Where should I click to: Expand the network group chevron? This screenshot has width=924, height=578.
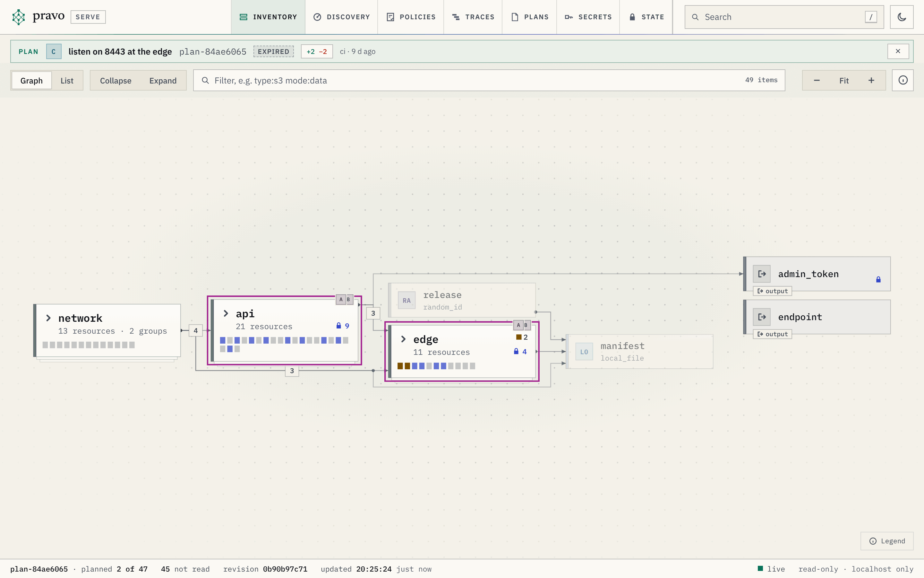(48, 318)
